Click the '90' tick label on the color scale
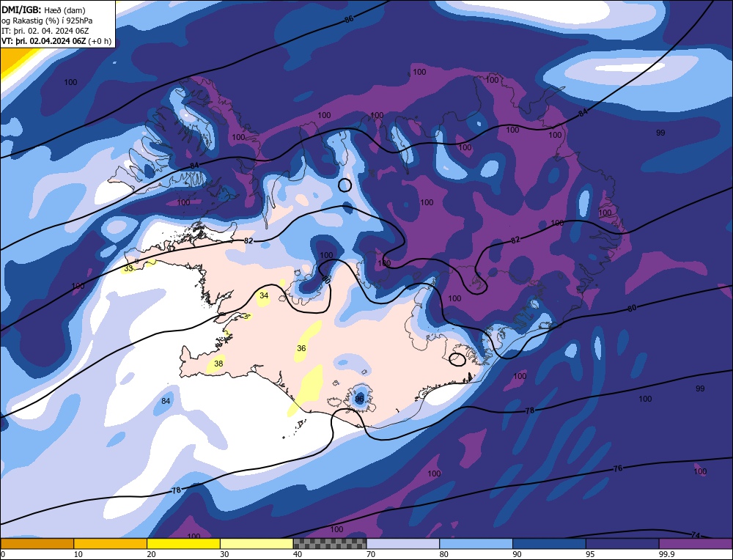733x560 pixels. point(517,554)
